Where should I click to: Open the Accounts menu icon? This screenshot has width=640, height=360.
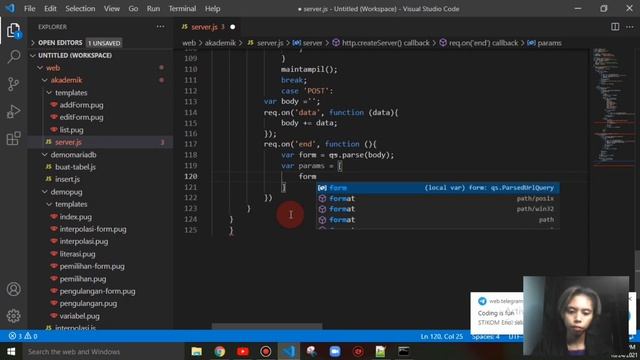(x=13, y=289)
